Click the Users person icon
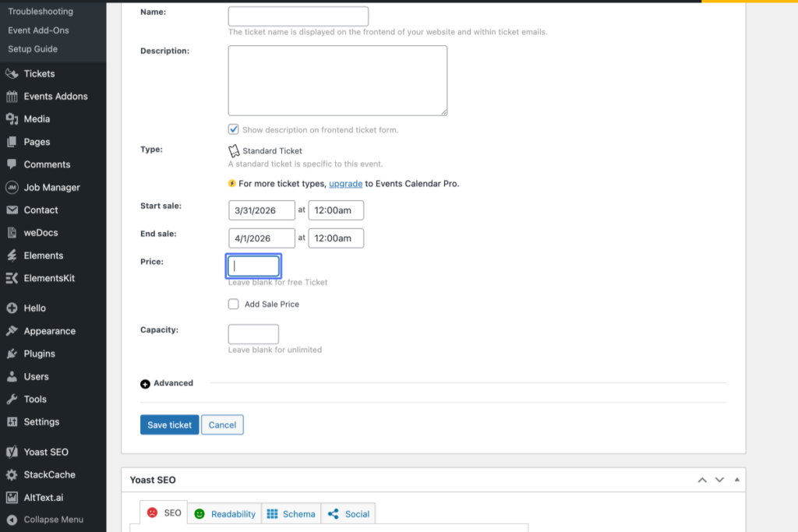 pos(12,376)
